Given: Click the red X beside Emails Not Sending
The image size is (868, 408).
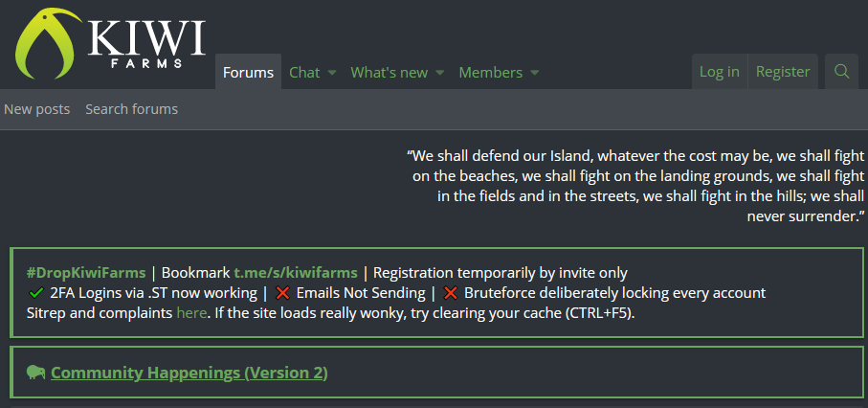Looking at the screenshot, I should pyautogui.click(x=282, y=293).
